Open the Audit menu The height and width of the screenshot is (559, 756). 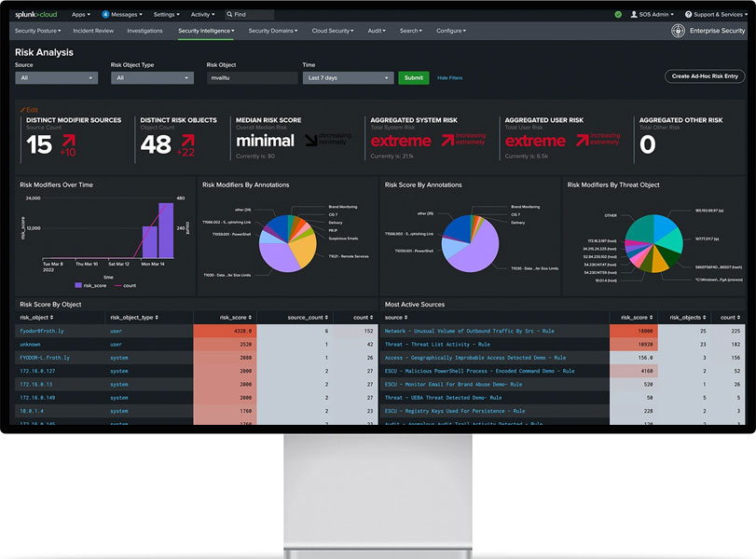pyautogui.click(x=377, y=31)
